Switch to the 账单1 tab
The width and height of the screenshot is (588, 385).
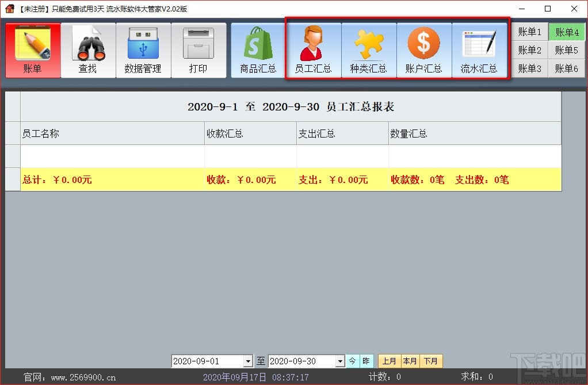tap(529, 32)
